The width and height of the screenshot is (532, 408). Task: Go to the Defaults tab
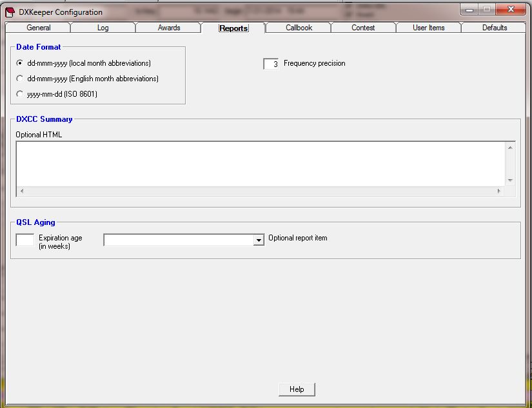[495, 28]
